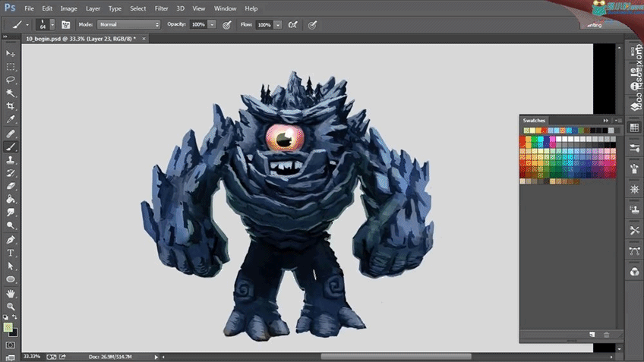Select the Pen tool
This screenshot has width=644, height=362.
click(11, 240)
